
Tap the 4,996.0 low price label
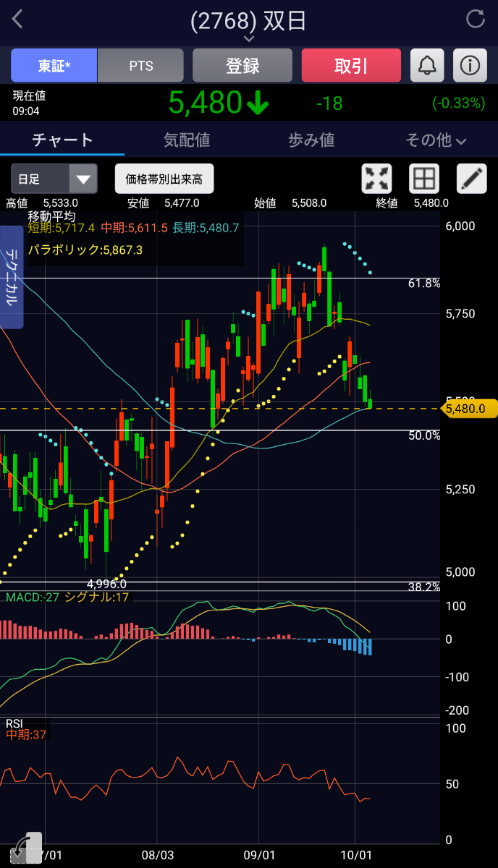point(106,584)
